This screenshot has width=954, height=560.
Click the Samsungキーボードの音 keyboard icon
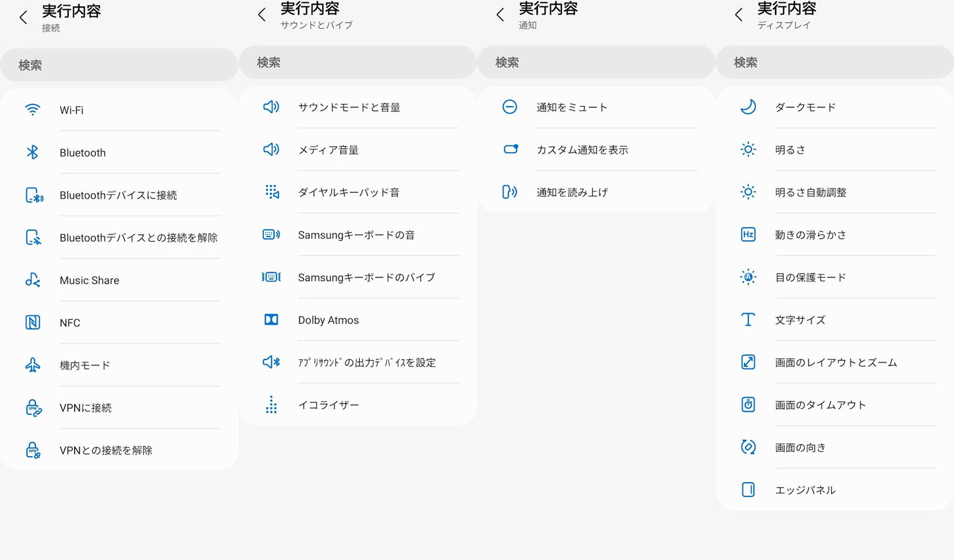[x=271, y=234]
